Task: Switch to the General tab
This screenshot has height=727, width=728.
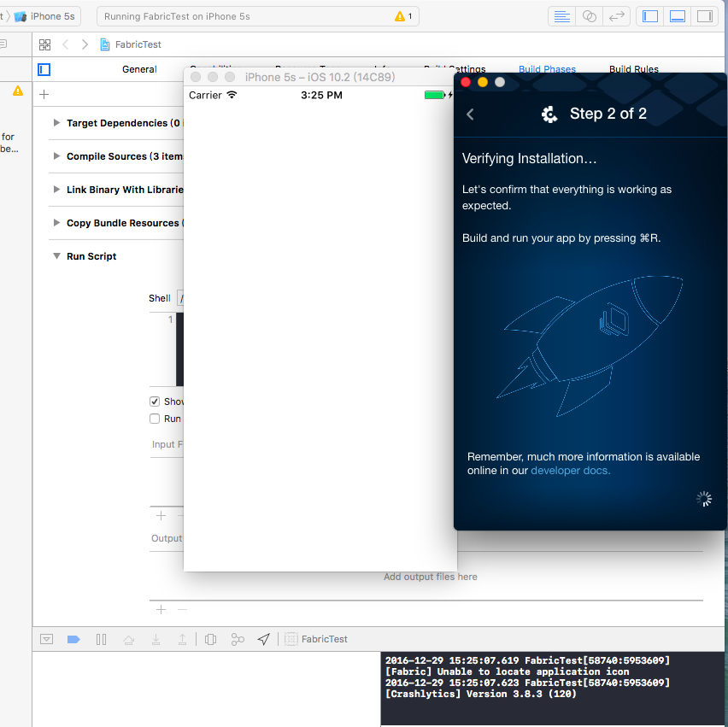Action: coord(139,69)
